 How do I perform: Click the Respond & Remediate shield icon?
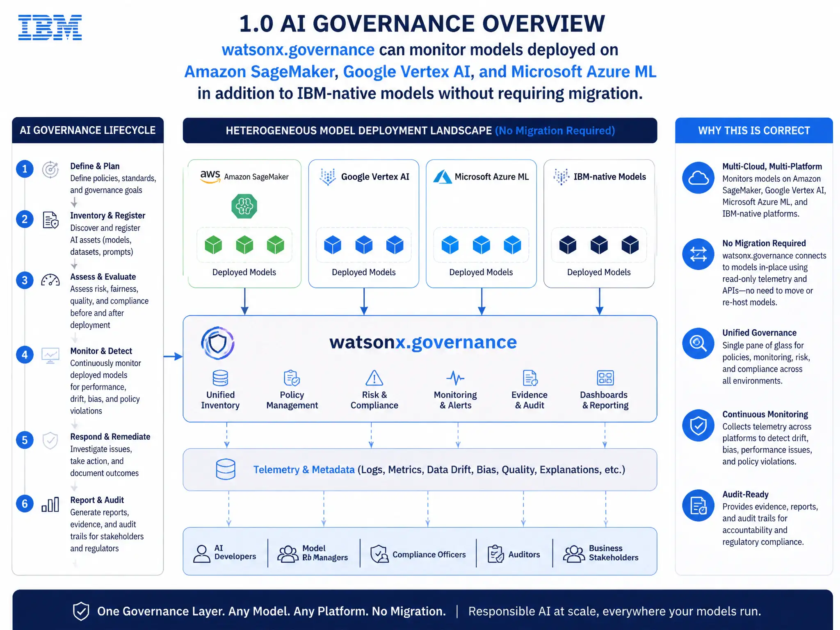pos(50,441)
